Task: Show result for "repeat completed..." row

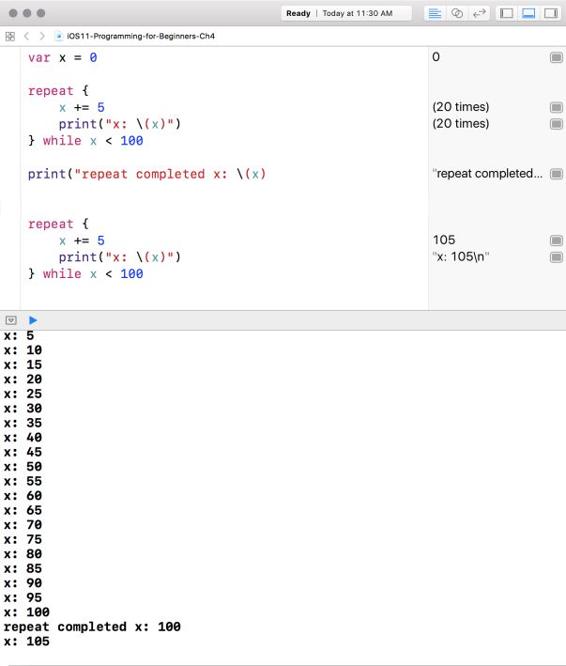Action: [x=556, y=174]
